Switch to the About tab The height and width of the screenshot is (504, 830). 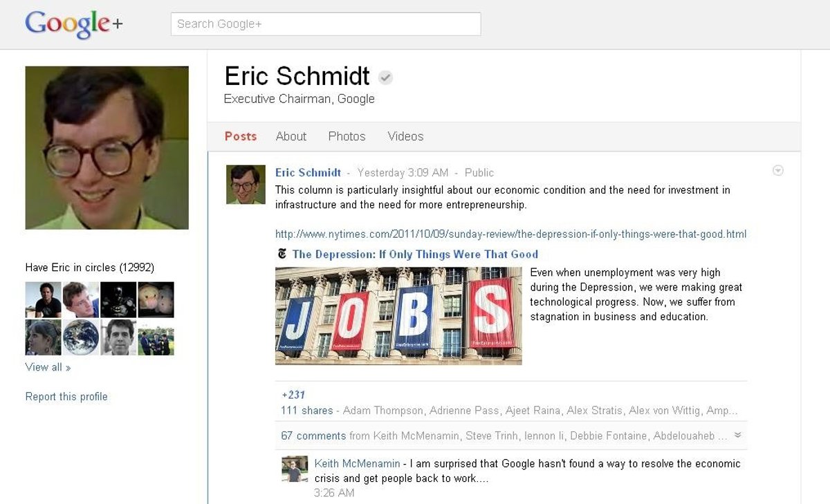(290, 136)
